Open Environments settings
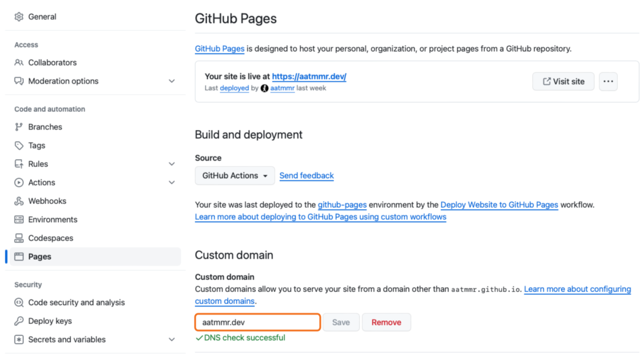644x358 pixels. pos(53,220)
